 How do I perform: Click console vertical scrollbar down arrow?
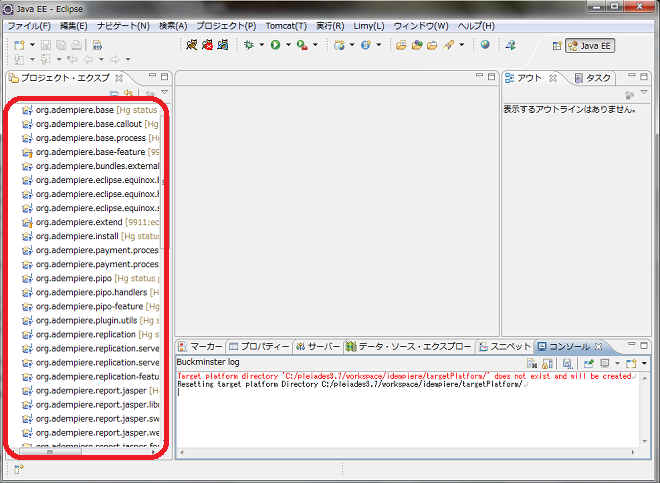point(644,441)
